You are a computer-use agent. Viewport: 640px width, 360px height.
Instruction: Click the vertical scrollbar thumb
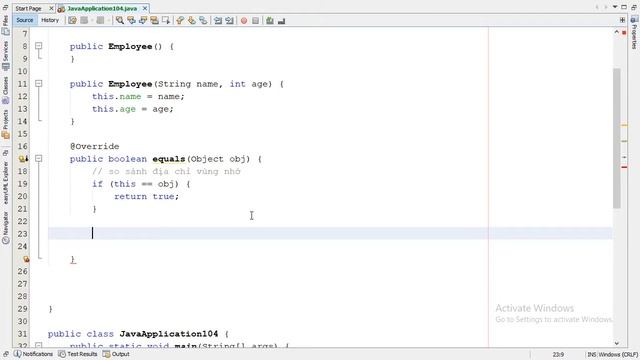[x=616, y=138]
